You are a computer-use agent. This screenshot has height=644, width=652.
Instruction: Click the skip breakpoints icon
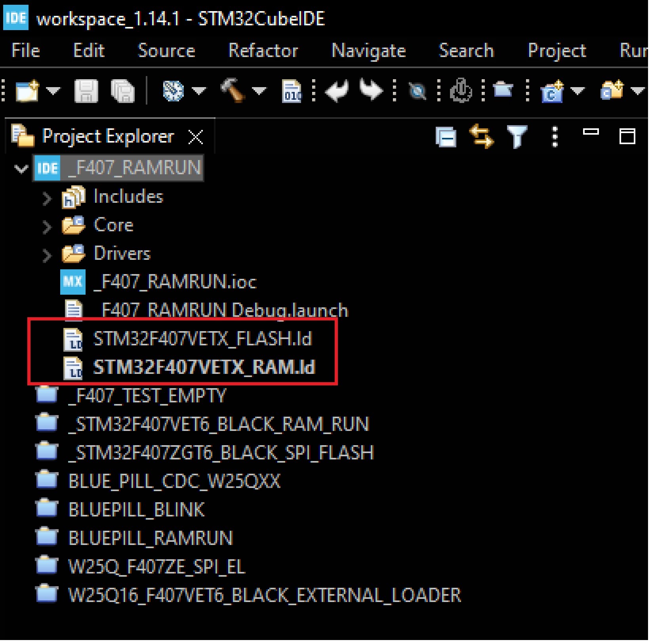tap(418, 91)
